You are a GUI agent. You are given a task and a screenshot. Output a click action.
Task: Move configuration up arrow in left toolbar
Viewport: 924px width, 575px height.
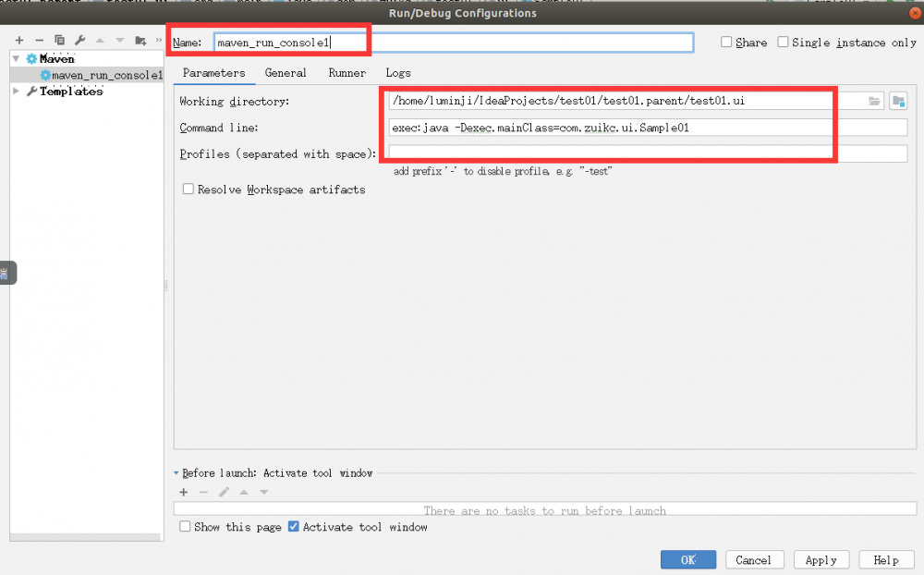tap(100, 40)
